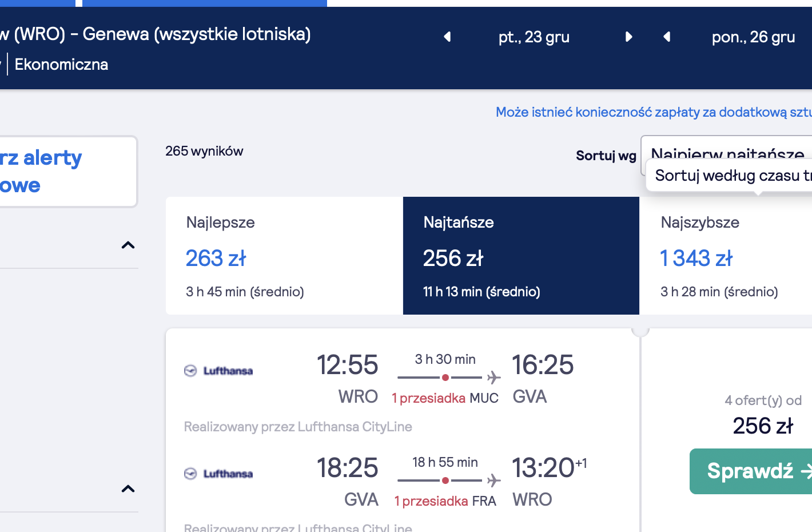Click the pt., 23 gru departure date
The image size is (812, 532).
click(534, 37)
